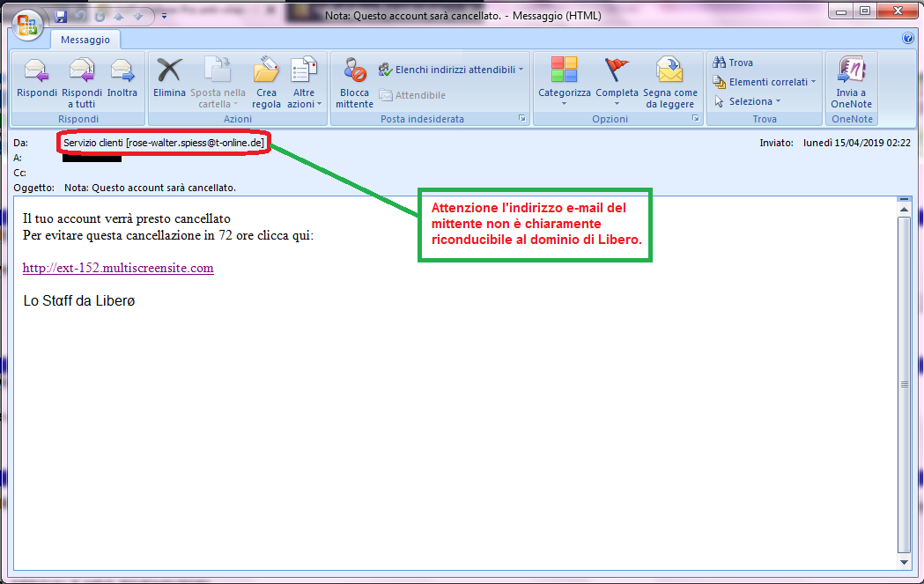Open Sposta nella cartella dropdown
The image size is (924, 584).
(x=218, y=83)
